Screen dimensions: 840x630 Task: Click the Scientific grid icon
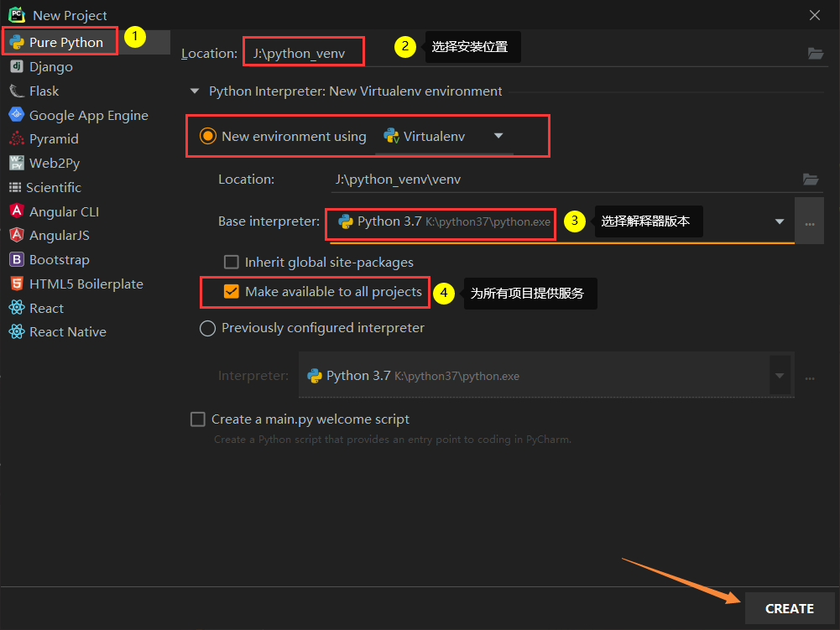point(16,188)
